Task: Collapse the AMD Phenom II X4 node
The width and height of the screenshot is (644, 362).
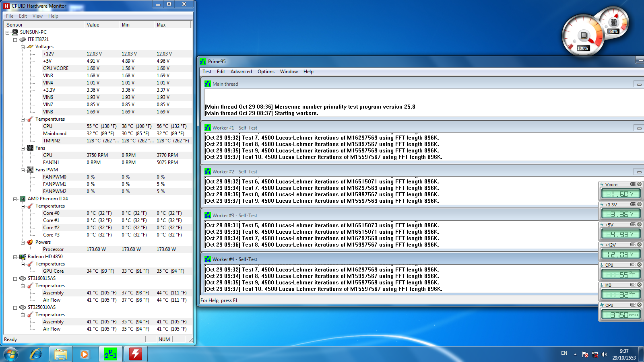Action: (x=15, y=199)
